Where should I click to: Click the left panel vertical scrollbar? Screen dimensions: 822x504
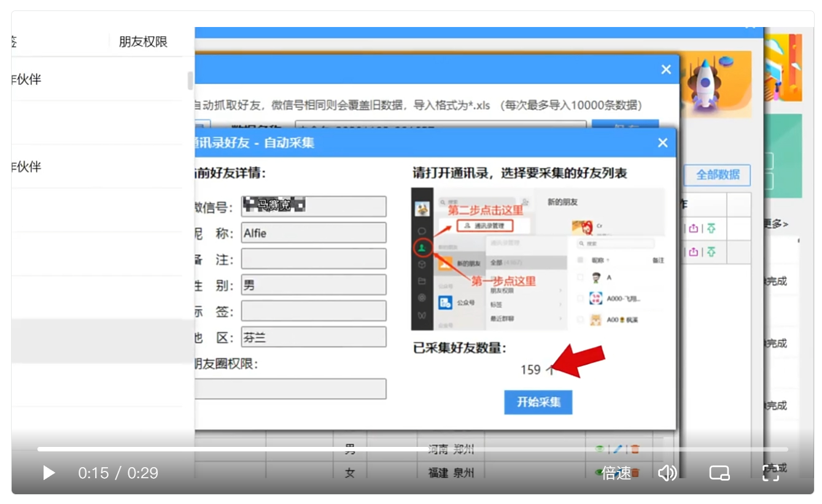point(190,80)
